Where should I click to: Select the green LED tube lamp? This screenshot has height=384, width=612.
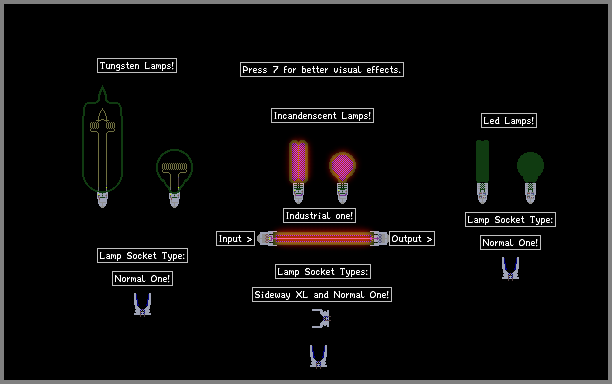click(x=482, y=172)
